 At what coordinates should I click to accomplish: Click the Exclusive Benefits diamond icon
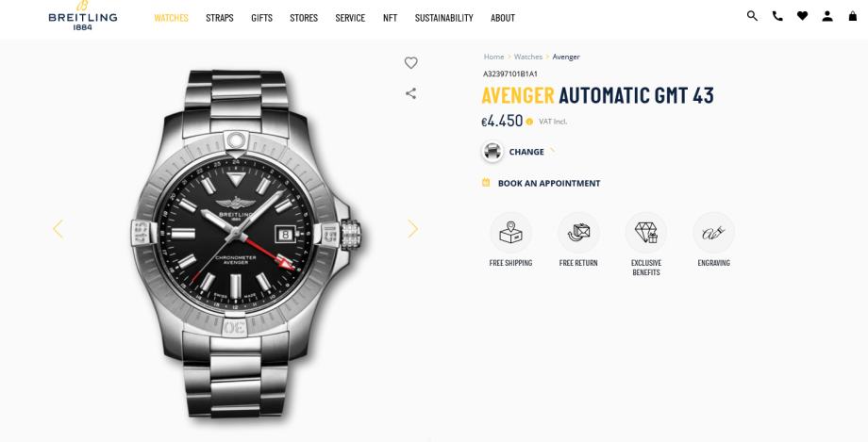pyautogui.click(x=646, y=233)
